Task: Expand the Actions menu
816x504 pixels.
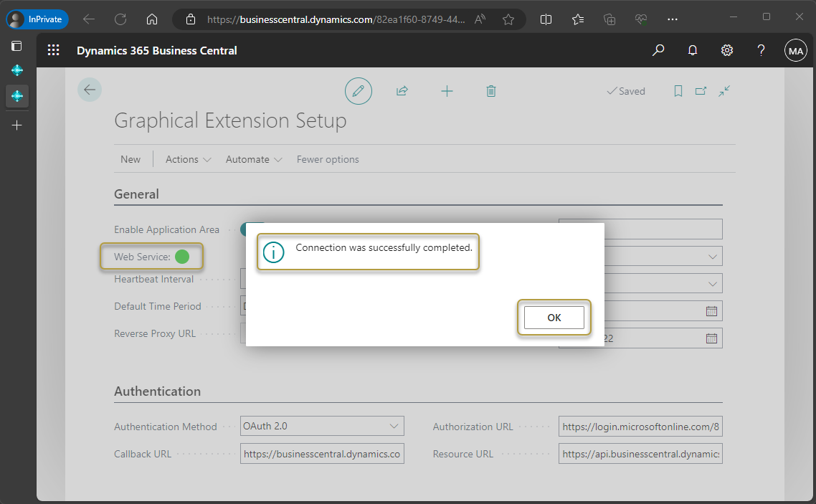Action: pyautogui.click(x=188, y=159)
